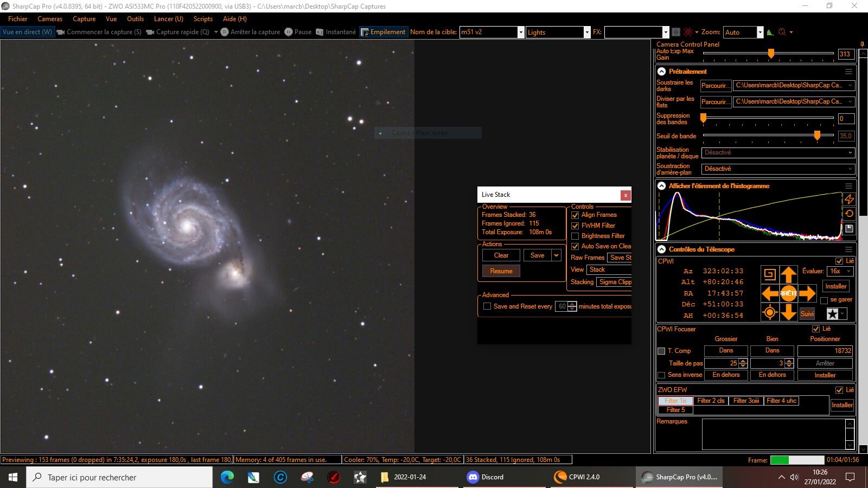Image resolution: width=868 pixels, height=488 pixels.
Task: Open Microsoft Edge from the taskbar
Action: [x=227, y=477]
